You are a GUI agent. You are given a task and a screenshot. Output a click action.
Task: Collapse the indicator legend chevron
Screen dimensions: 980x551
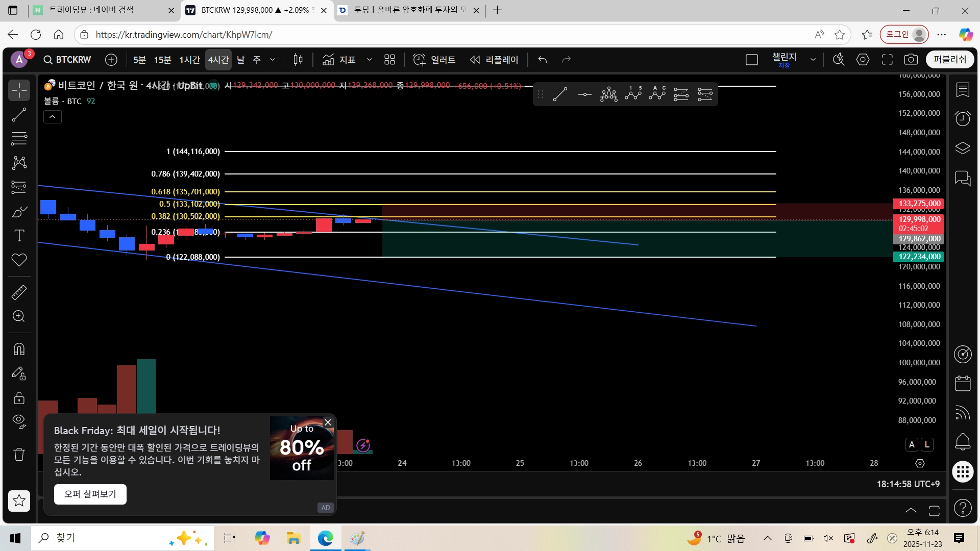pos(52,117)
